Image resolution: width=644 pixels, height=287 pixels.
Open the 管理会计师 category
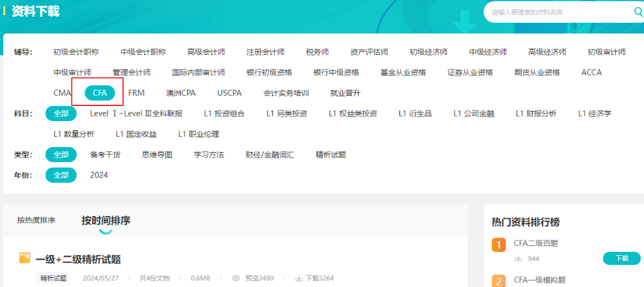(131, 72)
